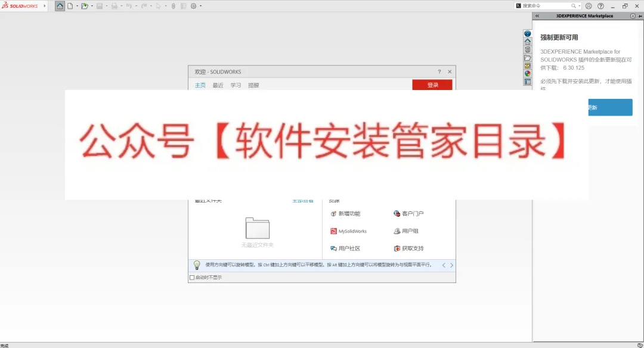Click the Undo icon in the toolbar

(x=129, y=6)
